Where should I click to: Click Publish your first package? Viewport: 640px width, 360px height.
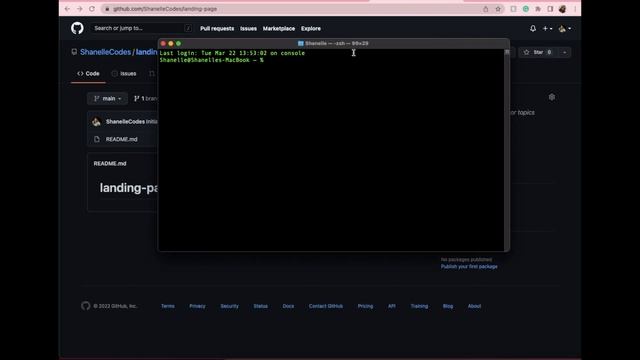click(469, 267)
